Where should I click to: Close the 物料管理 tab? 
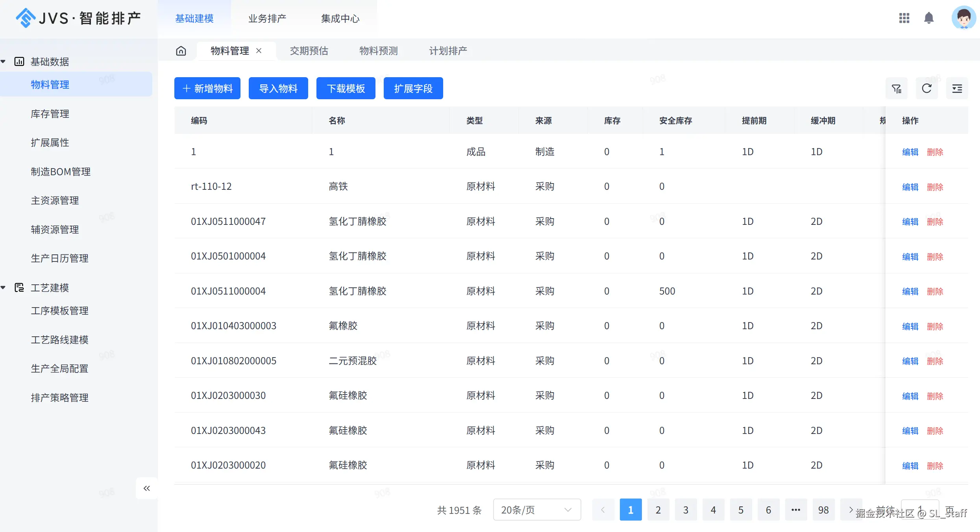point(259,51)
